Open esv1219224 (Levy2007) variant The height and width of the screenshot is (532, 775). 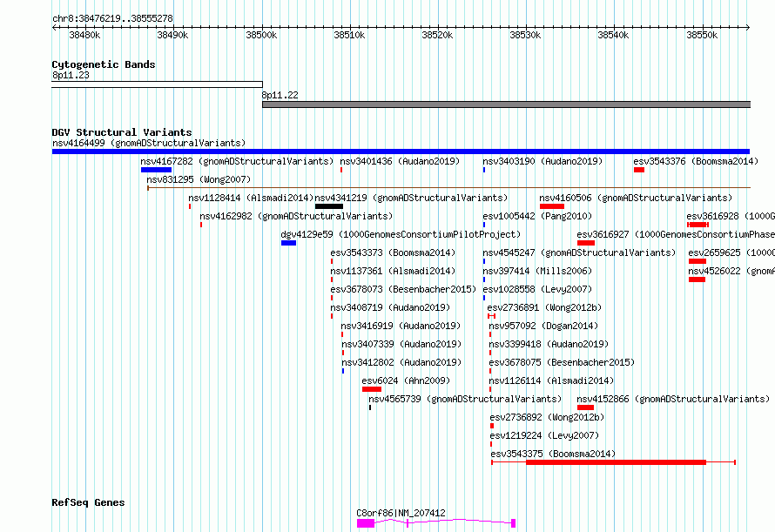[544, 435]
